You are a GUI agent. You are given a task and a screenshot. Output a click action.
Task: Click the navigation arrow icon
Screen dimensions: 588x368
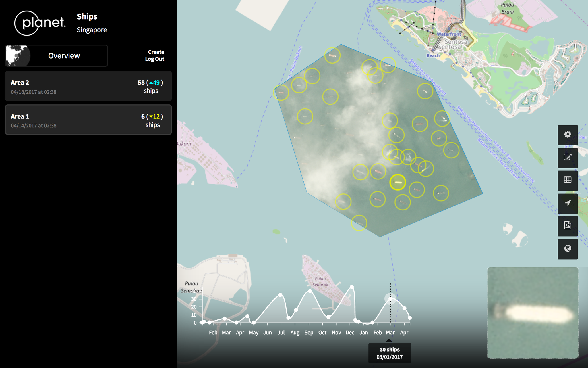567,203
